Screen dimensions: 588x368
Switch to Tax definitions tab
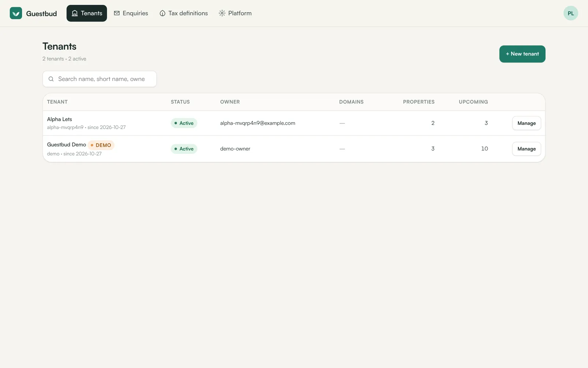coord(184,13)
